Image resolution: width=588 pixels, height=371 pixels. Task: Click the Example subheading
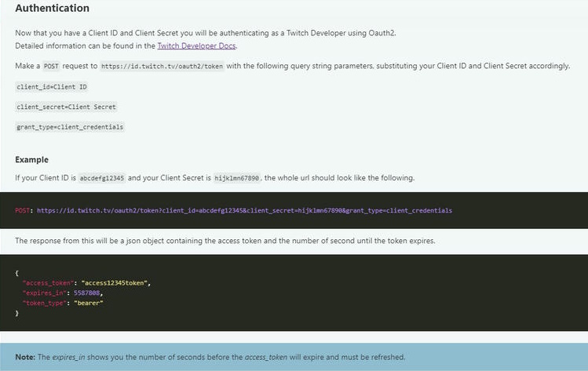(x=32, y=160)
